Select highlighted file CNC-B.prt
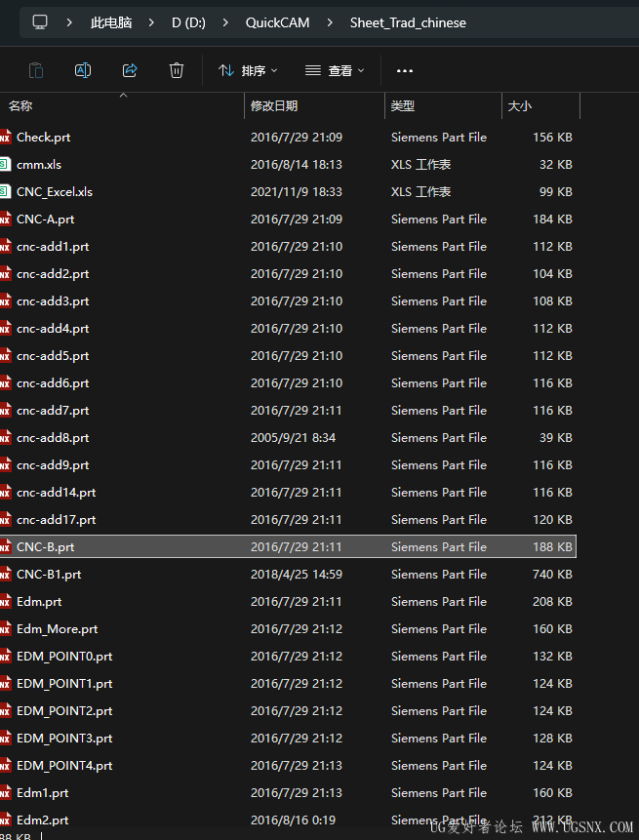 288,547
